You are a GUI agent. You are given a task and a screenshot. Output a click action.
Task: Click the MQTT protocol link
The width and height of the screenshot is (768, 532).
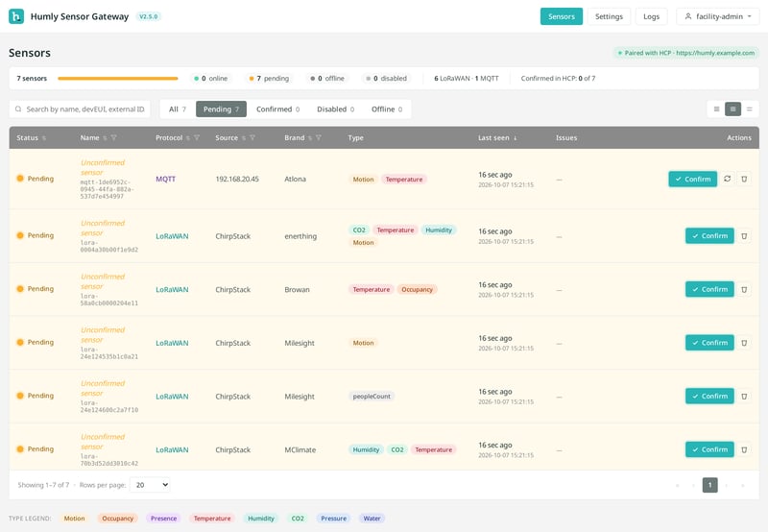coord(165,179)
